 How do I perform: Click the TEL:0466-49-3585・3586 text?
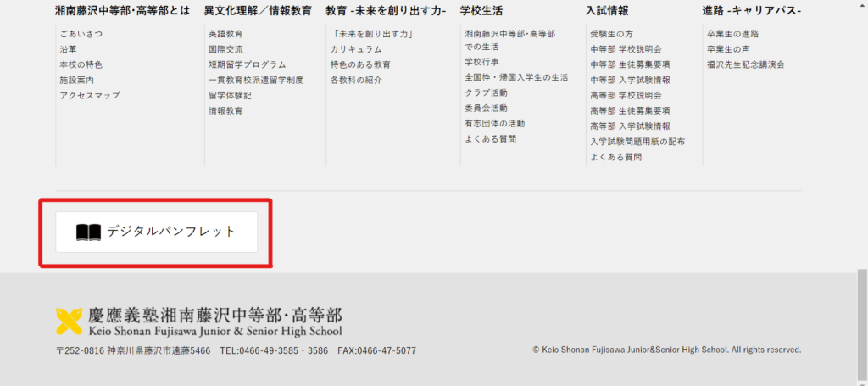(x=274, y=350)
